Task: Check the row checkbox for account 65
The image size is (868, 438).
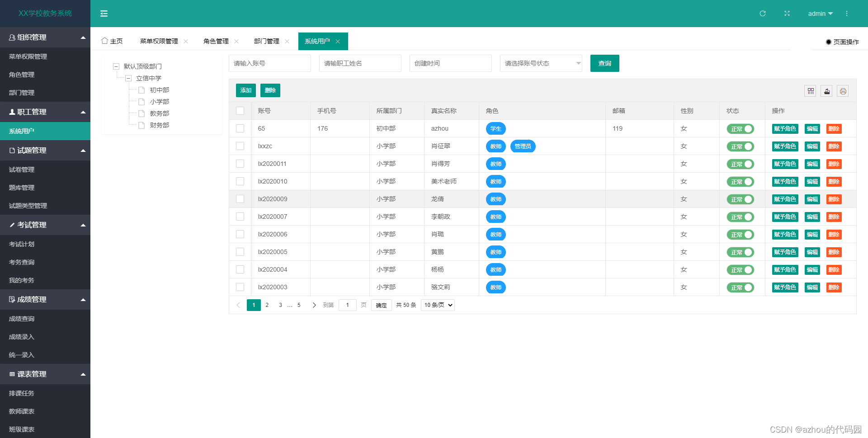Action: coord(240,128)
